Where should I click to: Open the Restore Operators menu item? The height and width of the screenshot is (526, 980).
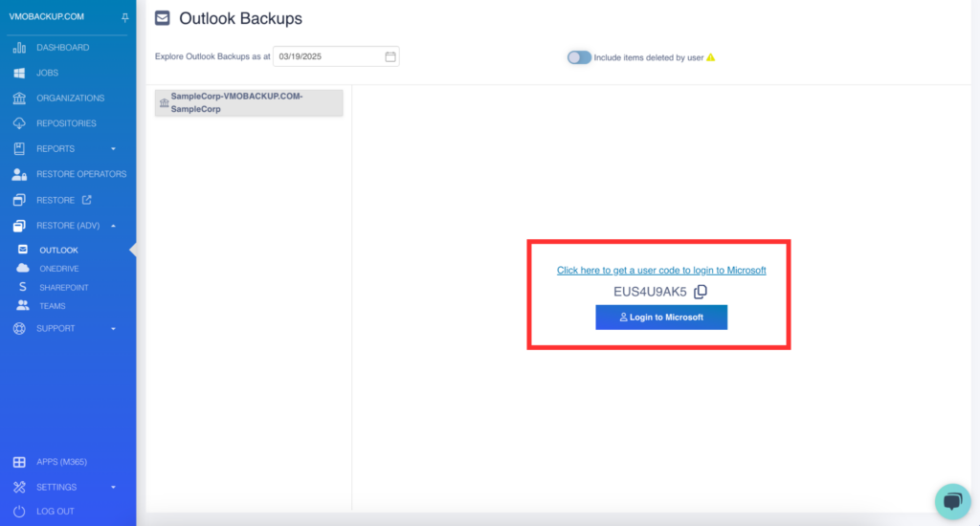pyautogui.click(x=81, y=174)
